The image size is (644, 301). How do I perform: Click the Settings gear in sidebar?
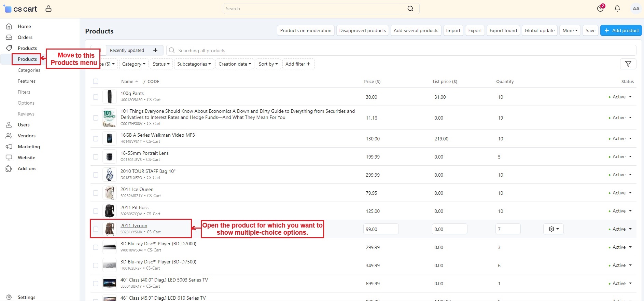point(9,297)
